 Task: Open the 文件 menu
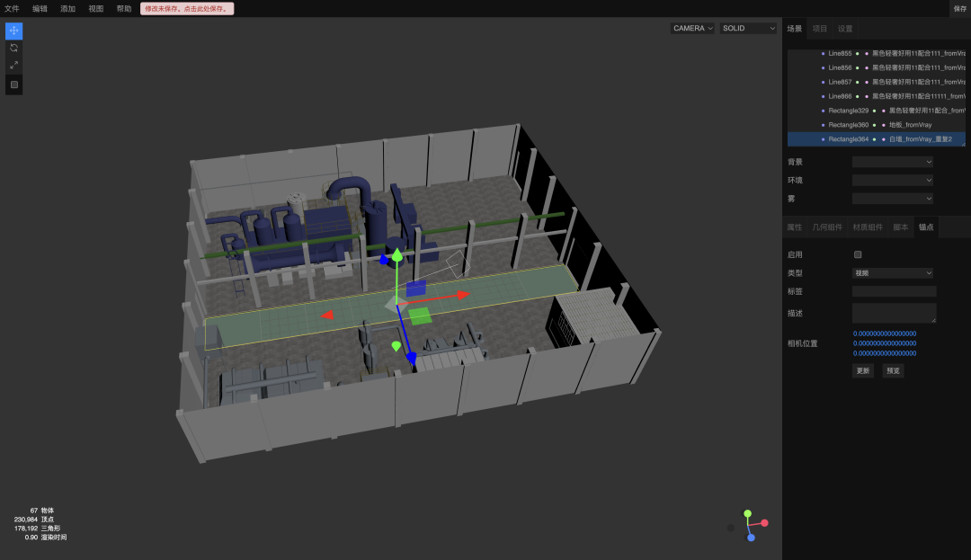click(12, 8)
